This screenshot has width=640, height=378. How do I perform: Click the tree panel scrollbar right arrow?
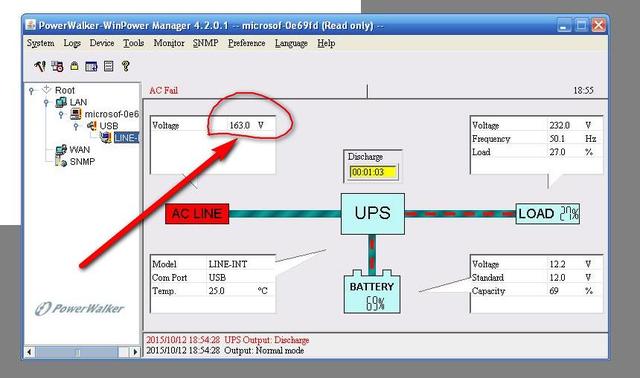coord(135,351)
